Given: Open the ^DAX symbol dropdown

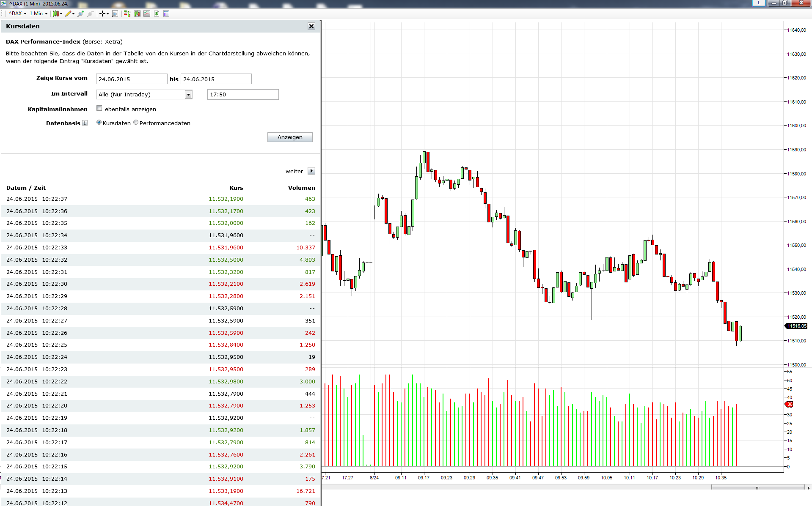Looking at the screenshot, I should [x=18, y=14].
